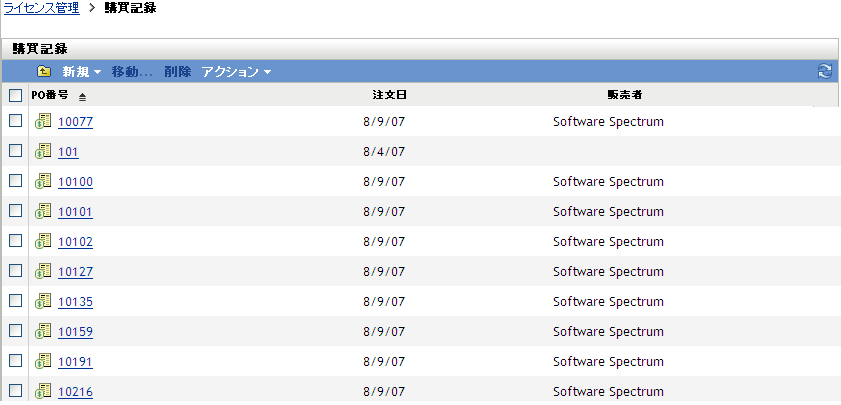Click the record icon beside PO 10127
Viewport: 841px width, 405px height.
43,271
